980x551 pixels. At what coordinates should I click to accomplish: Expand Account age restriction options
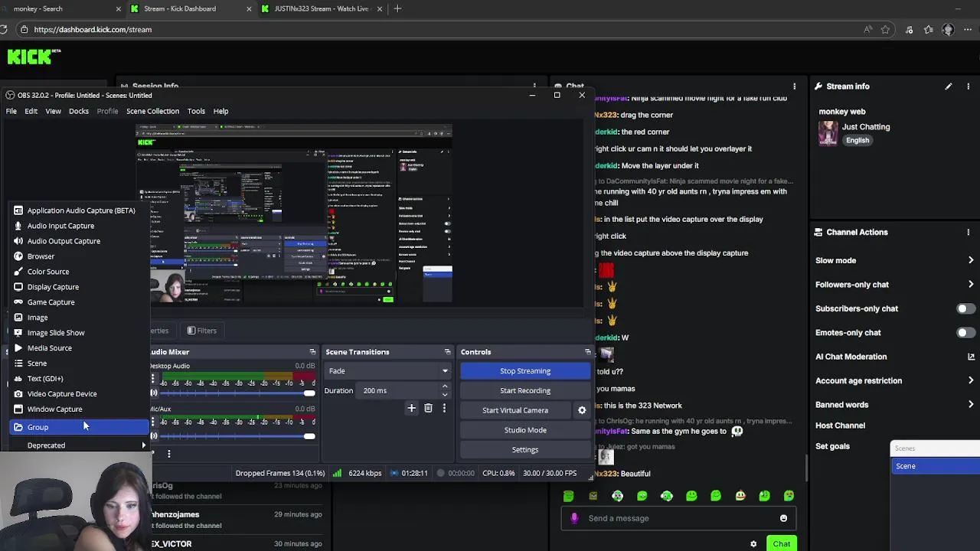click(x=971, y=381)
